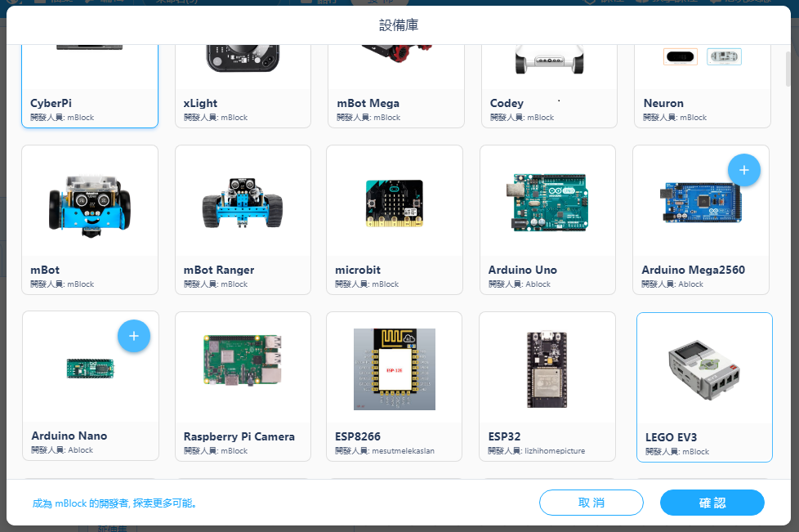The image size is (799, 532).
Task: Click the Neuron module image
Action: pos(702,56)
